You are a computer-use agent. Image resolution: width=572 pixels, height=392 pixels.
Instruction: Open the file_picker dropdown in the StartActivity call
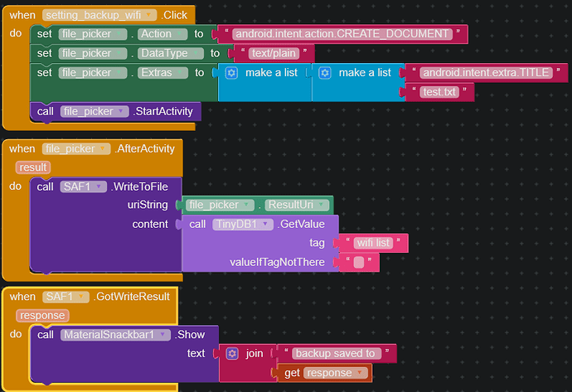[123, 111]
